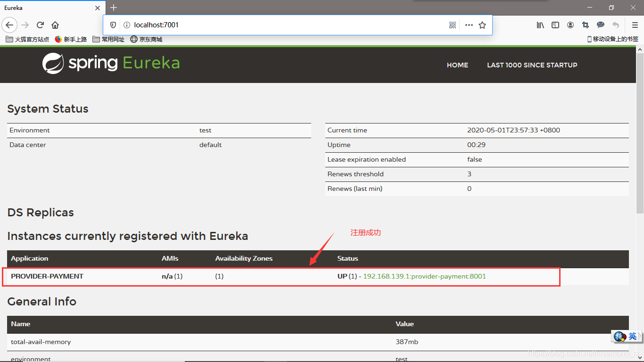Click the Data center value default
Screen dimensions: 644x362
[210, 145]
